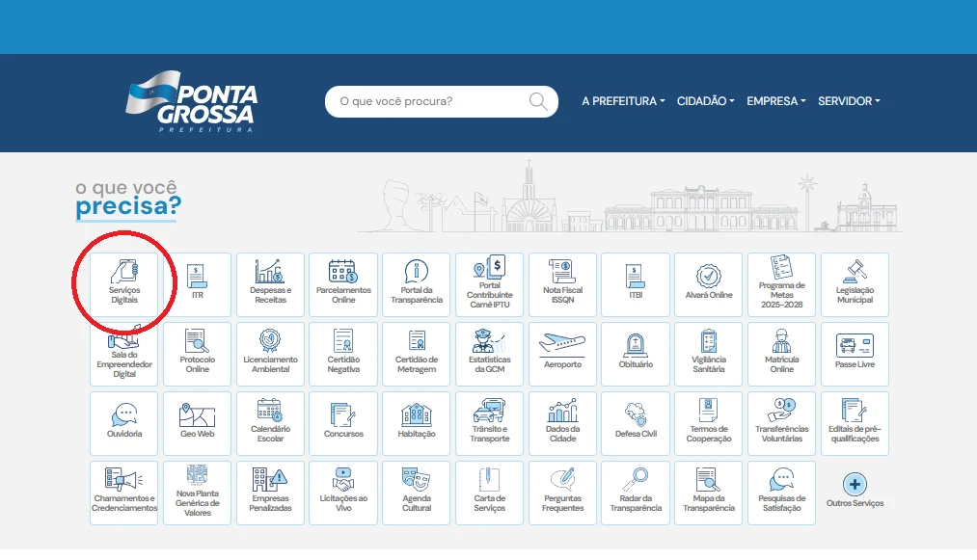
Task: Click the Ponta Grossa Prefeitura logo
Action: pyautogui.click(x=193, y=101)
